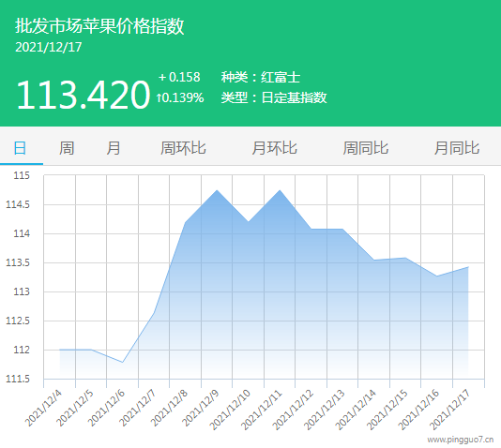501x448 pixels.
Task: Select the 日 daily tab
Action: click(x=20, y=148)
